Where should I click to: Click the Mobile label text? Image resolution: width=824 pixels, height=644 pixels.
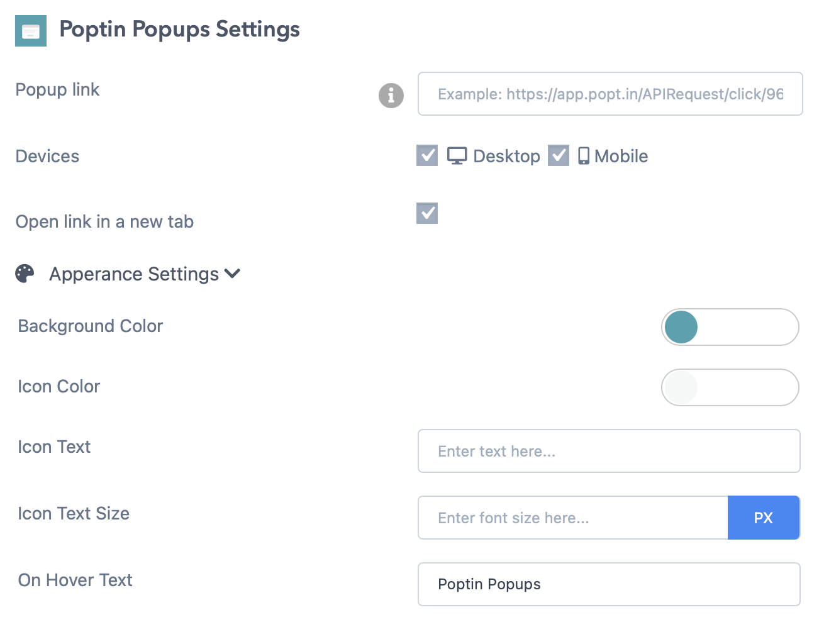tap(621, 156)
